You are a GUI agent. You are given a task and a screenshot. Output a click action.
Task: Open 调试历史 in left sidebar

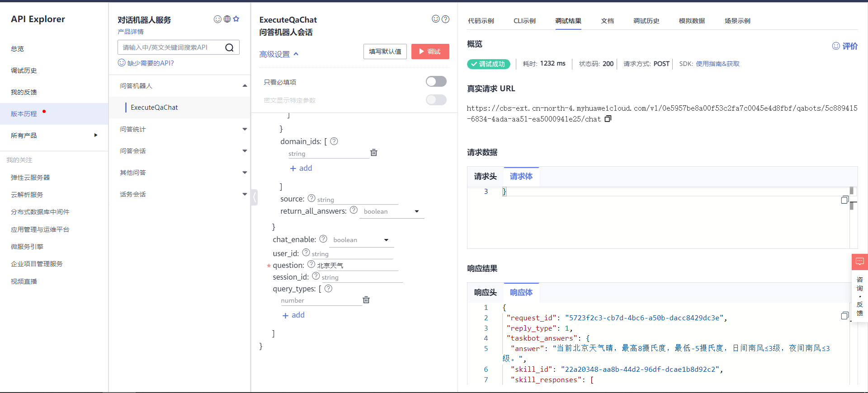[x=24, y=70]
